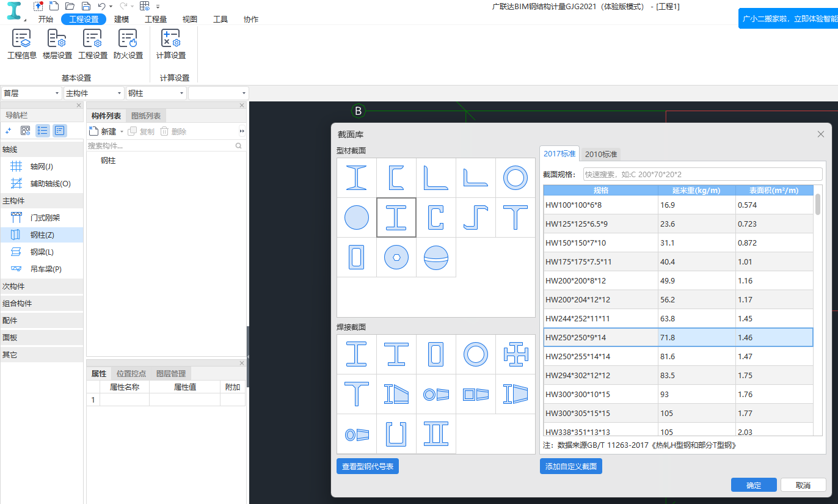Open 计算设置 calculation settings icon
Viewport: 838px width, 504px height.
(171, 45)
